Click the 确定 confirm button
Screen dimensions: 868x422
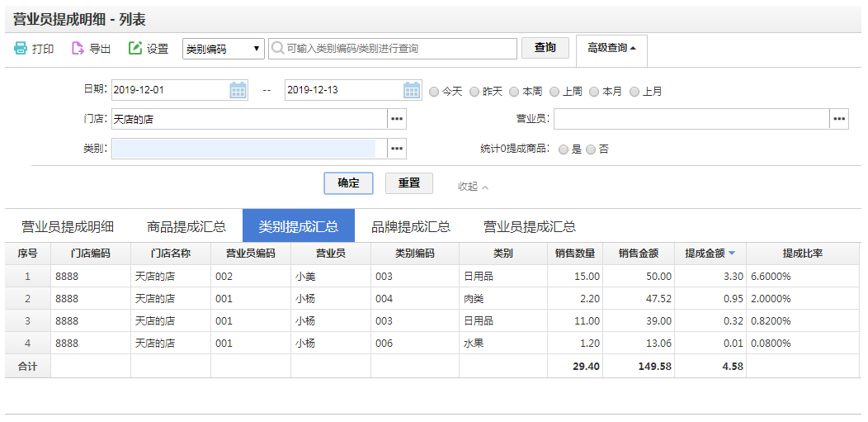[x=349, y=183]
